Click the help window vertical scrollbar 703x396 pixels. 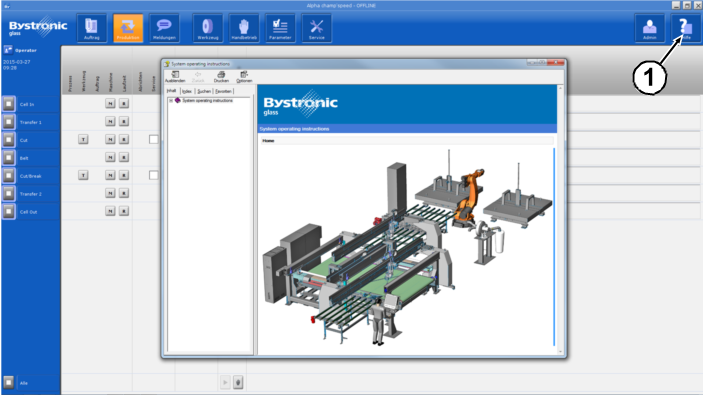pyautogui.click(x=560, y=220)
